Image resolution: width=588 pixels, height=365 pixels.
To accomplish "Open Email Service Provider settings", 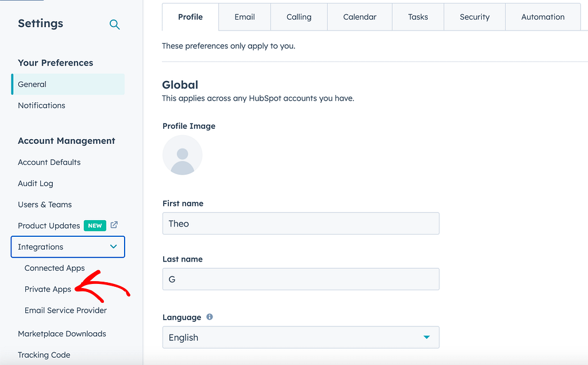I will [x=65, y=310].
